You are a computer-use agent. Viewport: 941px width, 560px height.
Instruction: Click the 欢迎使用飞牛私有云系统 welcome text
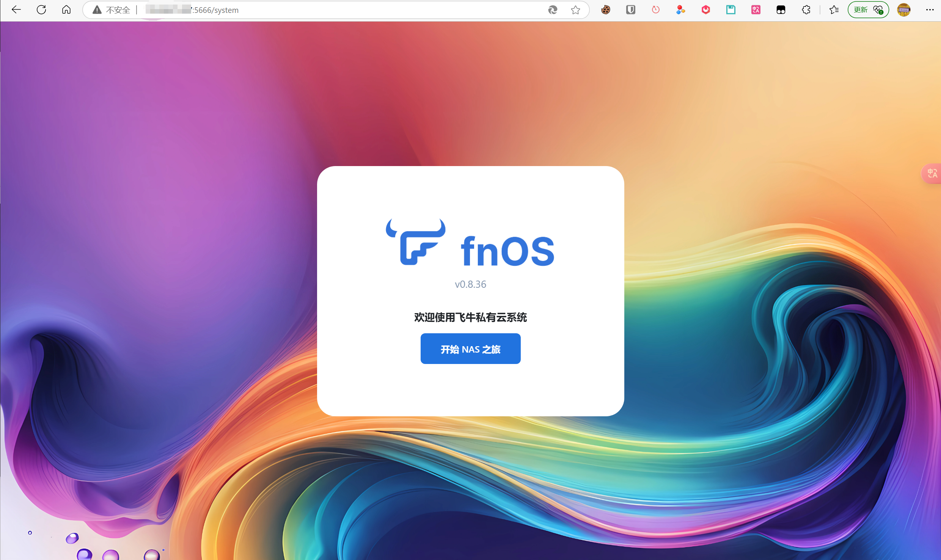coord(470,317)
